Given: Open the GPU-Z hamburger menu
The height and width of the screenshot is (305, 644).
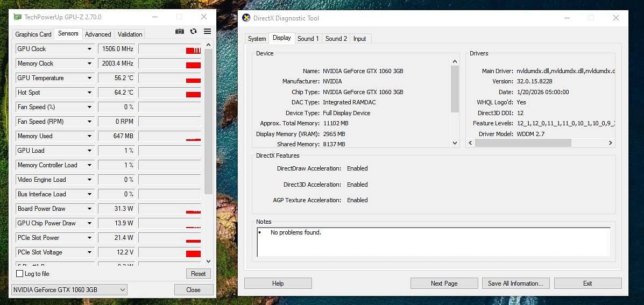Looking at the screenshot, I should pyautogui.click(x=208, y=31).
